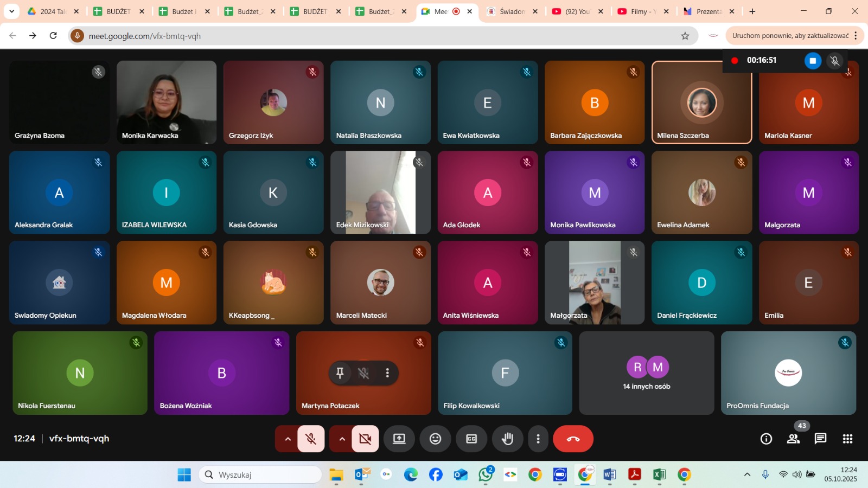868x488 pixels.
Task: Turn on the camera in the call bar
Action: point(365,439)
